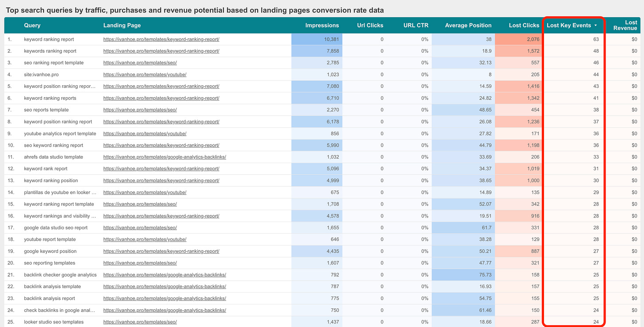Image resolution: width=644 pixels, height=327 pixels.
Task: Open the youtube link for plantillas de youtube query
Action: click(x=145, y=192)
